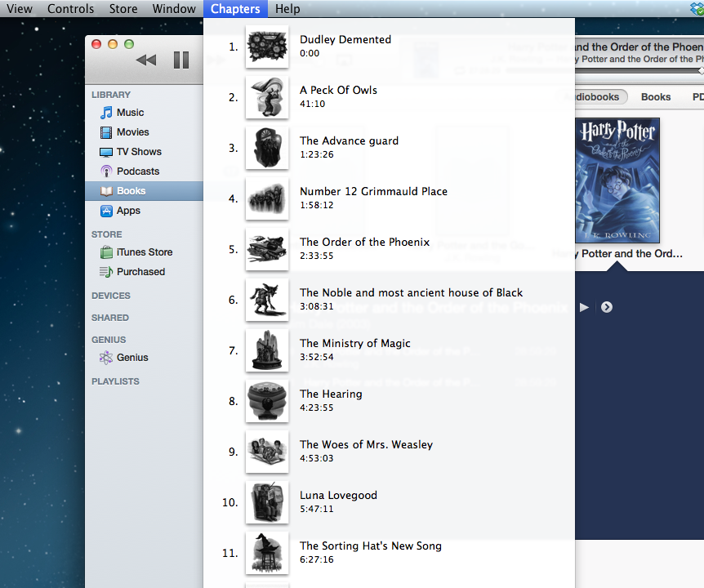Jump to The Ministry of Magic chapter

pos(389,350)
